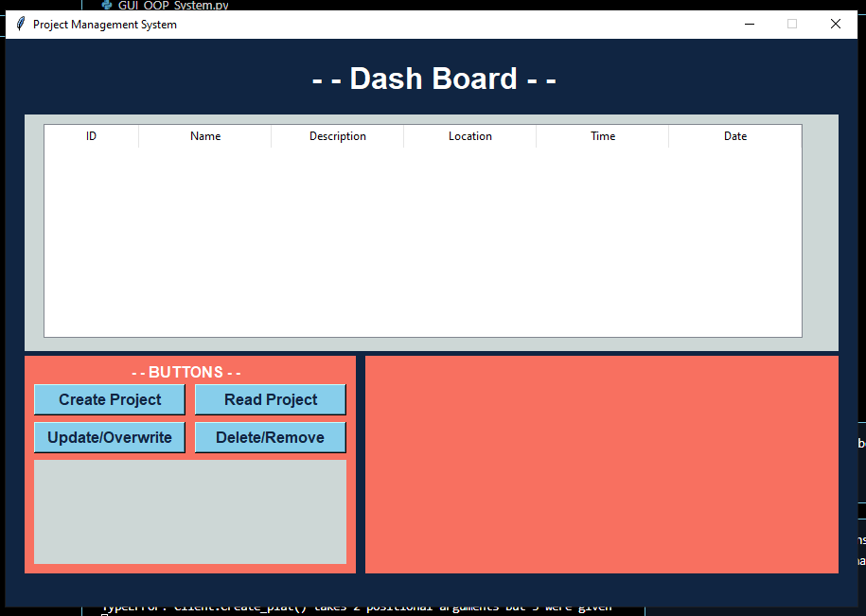Click the Time column header
The image size is (866, 616).
click(603, 136)
